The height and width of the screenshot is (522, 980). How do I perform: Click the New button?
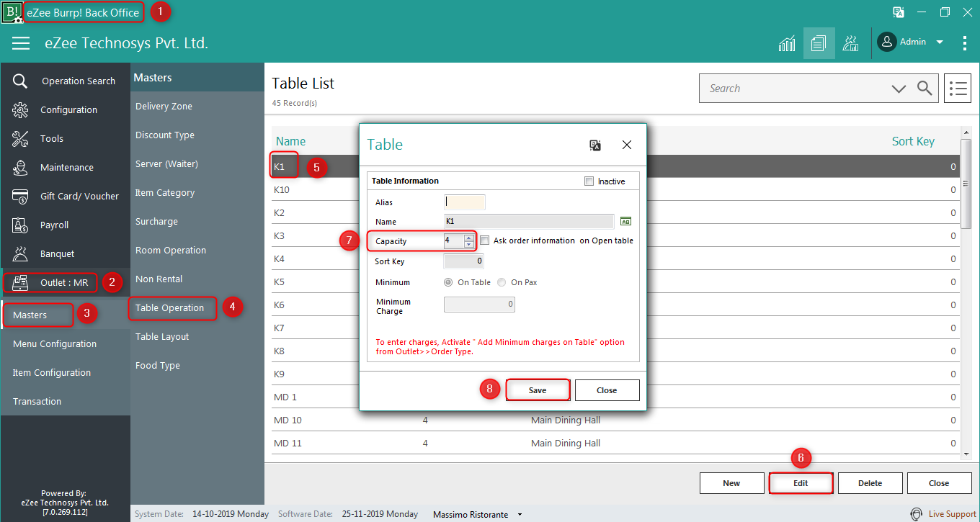point(731,483)
